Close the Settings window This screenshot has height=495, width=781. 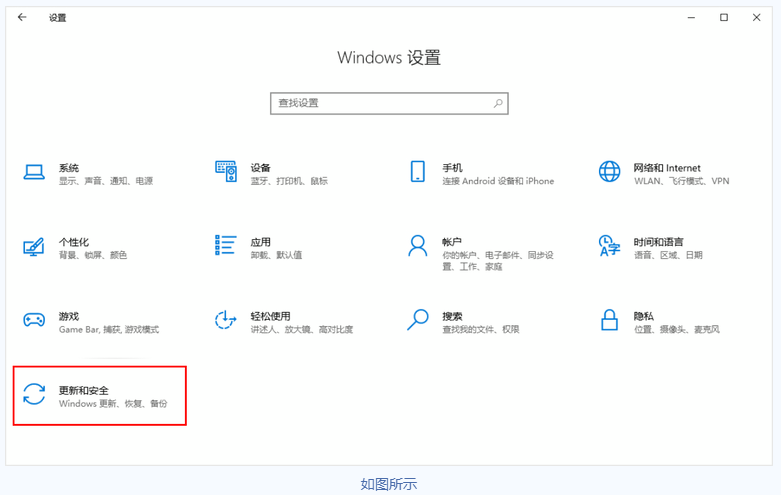pos(757,17)
